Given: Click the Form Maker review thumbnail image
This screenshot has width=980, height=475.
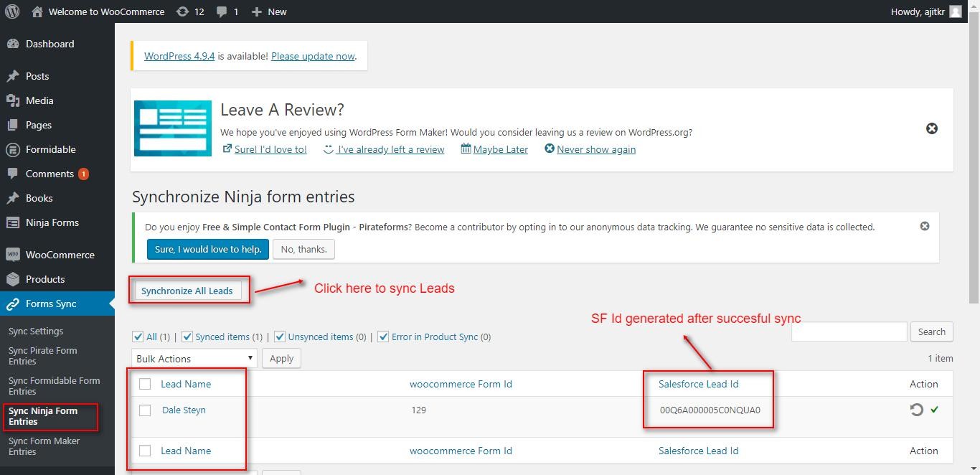Looking at the screenshot, I should coord(173,128).
